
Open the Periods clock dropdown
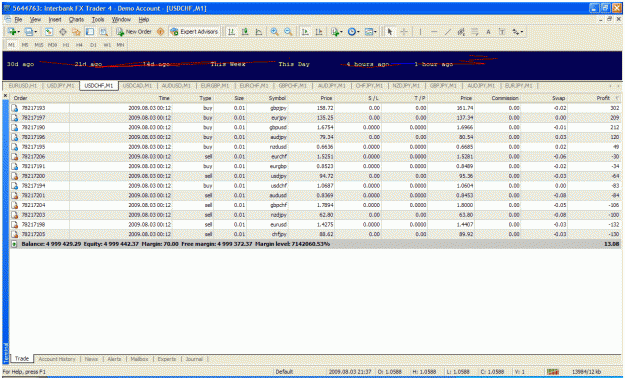coord(353,32)
